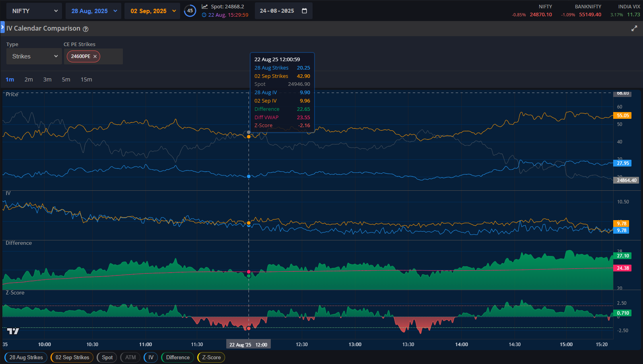This screenshot has height=364, width=643.
Task: Toggle the 02 Sep Strikes series
Action: (72, 357)
